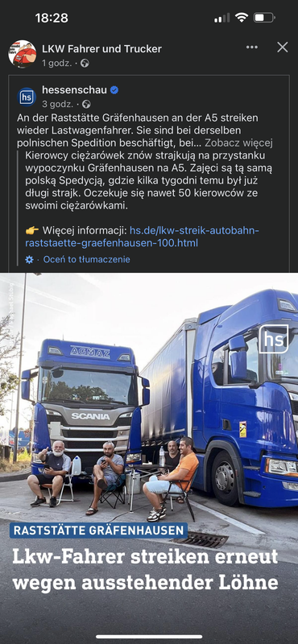
Task: Expand post text via Zobacz więcej
Action: (x=238, y=143)
